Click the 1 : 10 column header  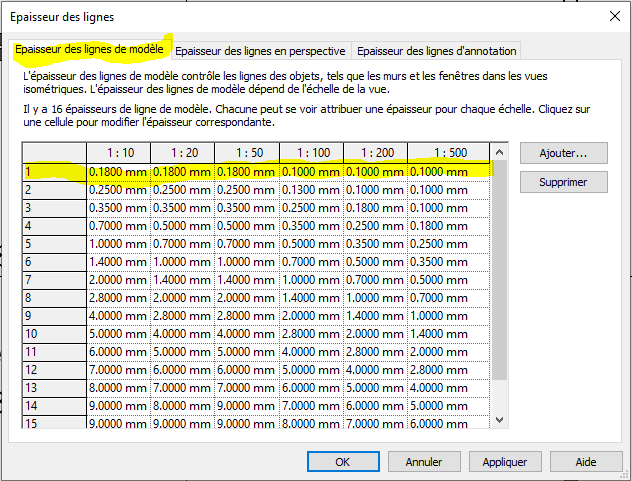[118, 152]
